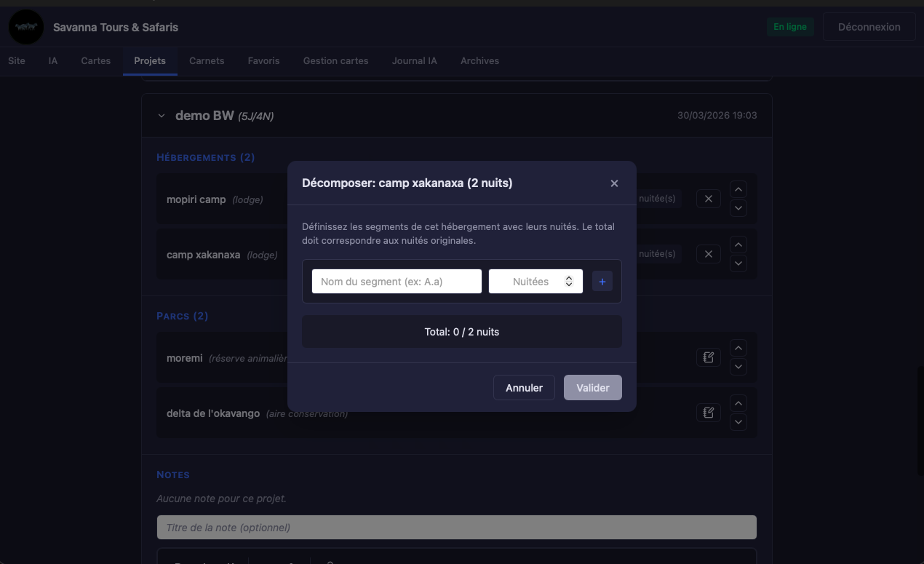Collapse the demo BW project chevron
Viewport: 924px width, 564px height.
tap(162, 116)
